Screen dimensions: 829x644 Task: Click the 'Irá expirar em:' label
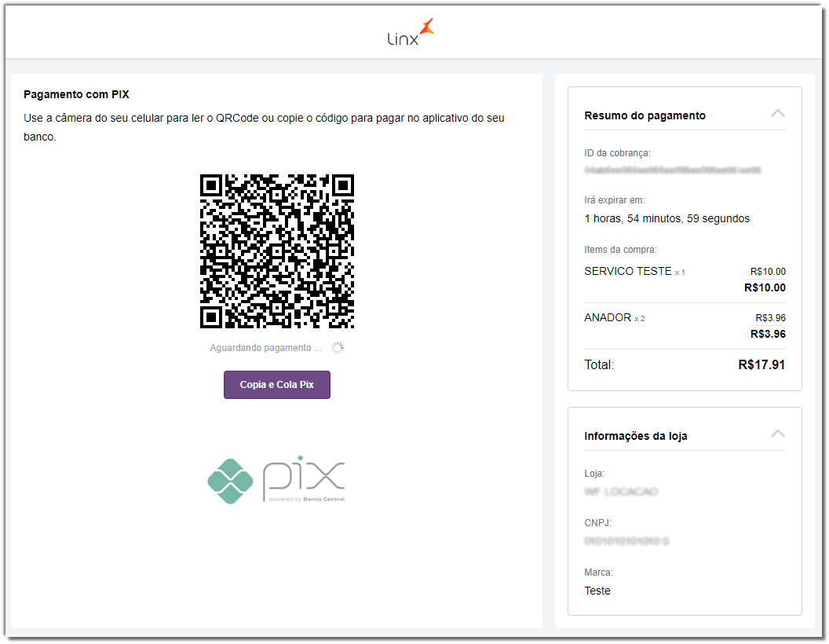tap(615, 200)
